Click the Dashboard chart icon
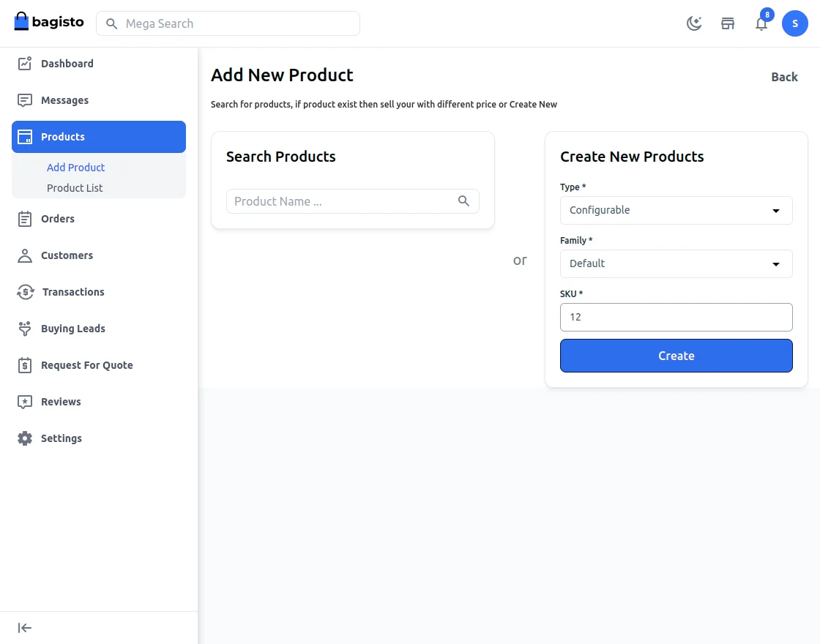The image size is (820, 644). 25,64
